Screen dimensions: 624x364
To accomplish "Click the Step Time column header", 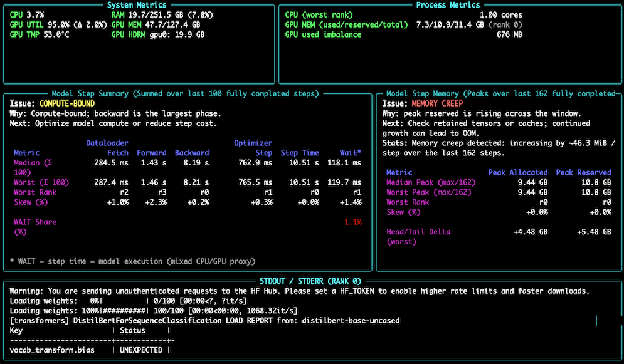I will [300, 153].
